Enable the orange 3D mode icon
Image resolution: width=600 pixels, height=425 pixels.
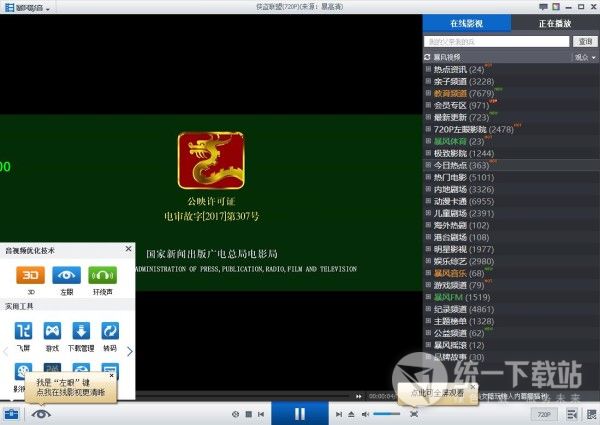point(31,275)
